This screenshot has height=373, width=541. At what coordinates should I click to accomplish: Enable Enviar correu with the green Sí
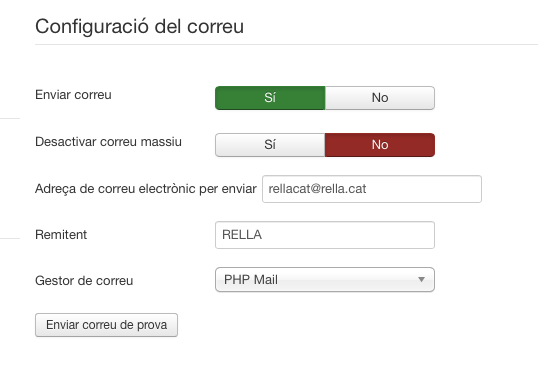pyautogui.click(x=270, y=98)
